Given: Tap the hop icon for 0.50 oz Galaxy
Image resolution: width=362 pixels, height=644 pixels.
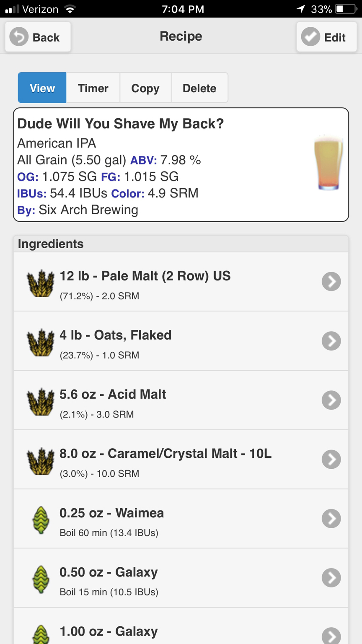Looking at the screenshot, I should [41, 579].
